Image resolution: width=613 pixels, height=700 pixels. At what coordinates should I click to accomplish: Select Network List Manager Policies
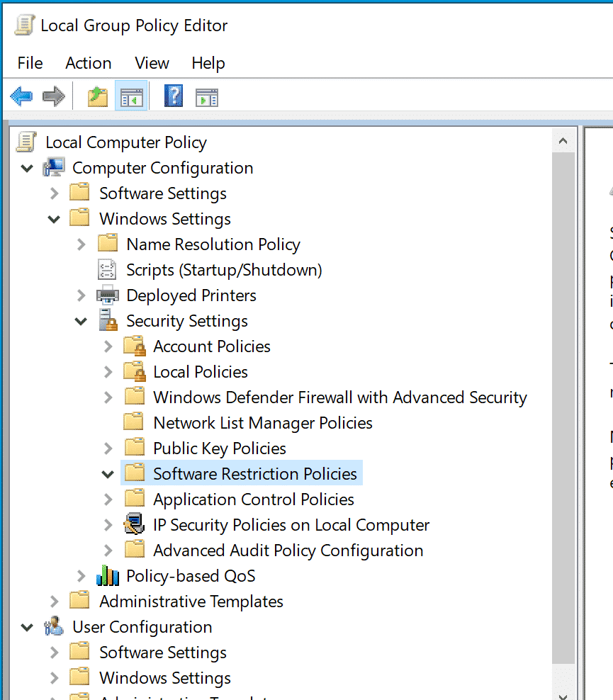(x=262, y=423)
